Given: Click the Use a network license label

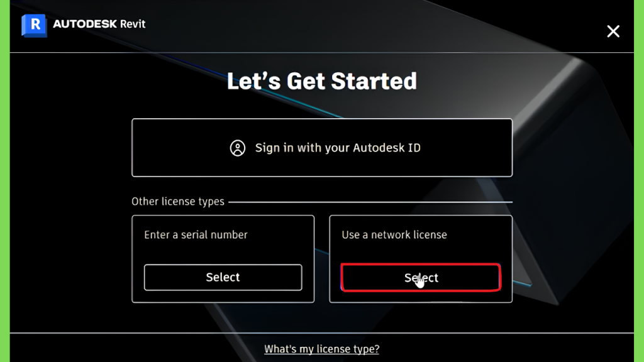Looking at the screenshot, I should [x=394, y=235].
